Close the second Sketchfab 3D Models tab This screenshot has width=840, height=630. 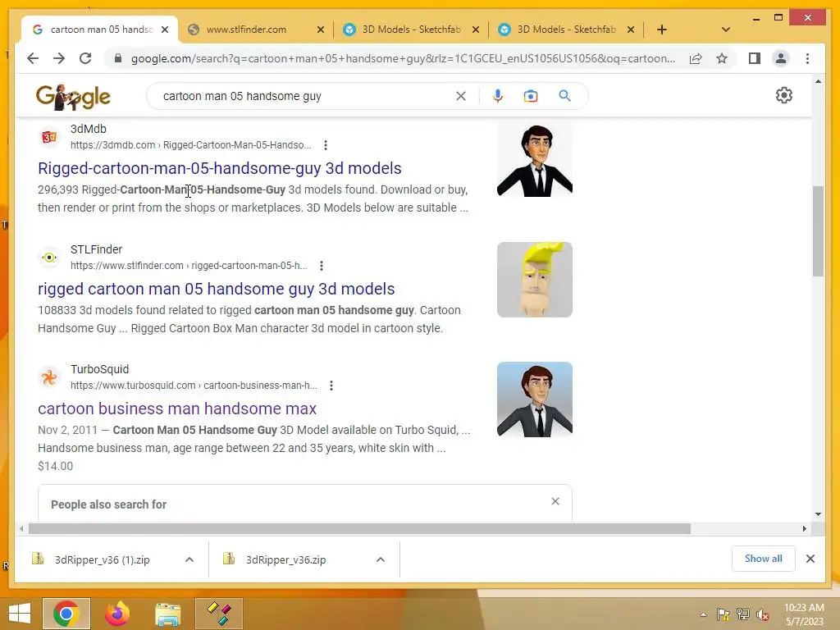[x=631, y=30]
